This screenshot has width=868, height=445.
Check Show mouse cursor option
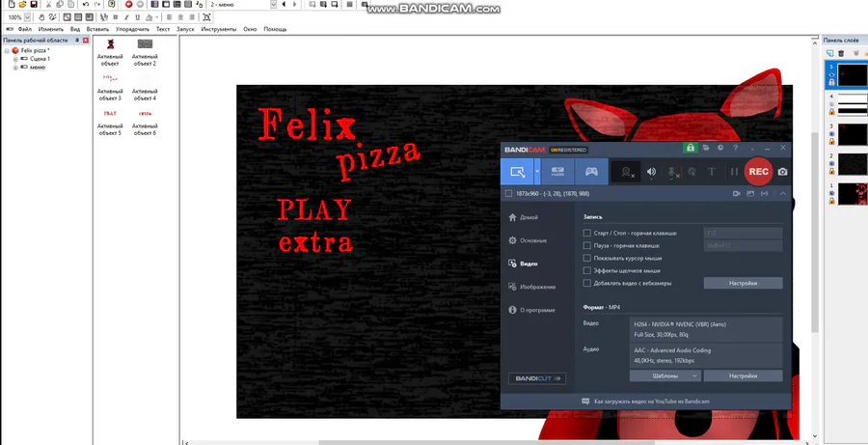[586, 259]
